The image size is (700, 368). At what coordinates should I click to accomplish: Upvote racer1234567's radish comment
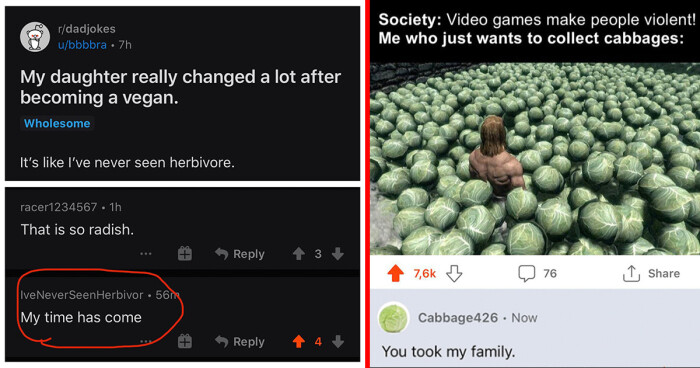pos(299,254)
